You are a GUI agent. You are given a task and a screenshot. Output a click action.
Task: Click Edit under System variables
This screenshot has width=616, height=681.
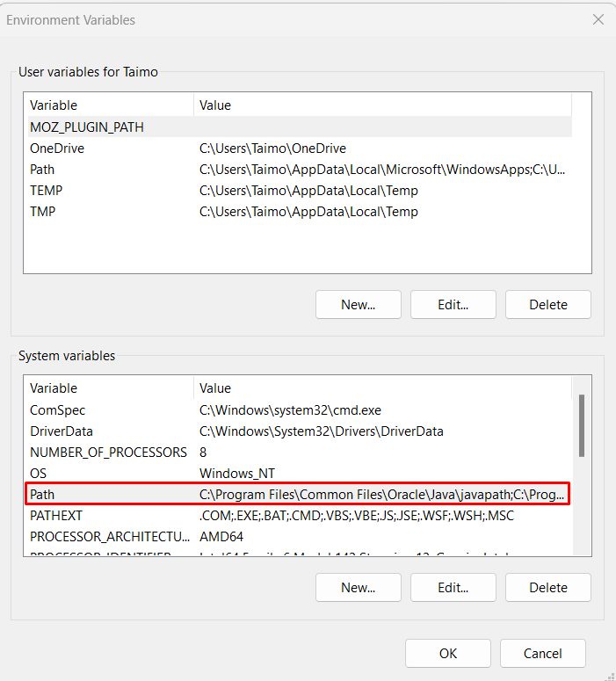(453, 587)
